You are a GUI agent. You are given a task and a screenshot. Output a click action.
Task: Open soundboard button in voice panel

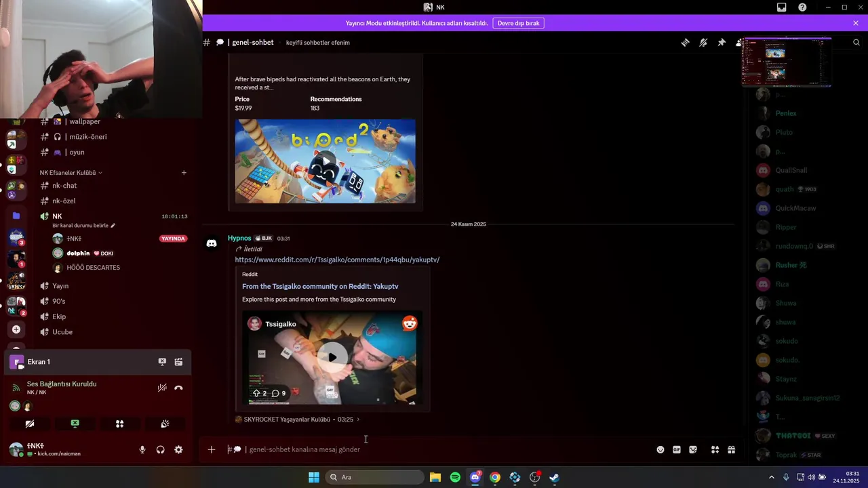(x=165, y=424)
